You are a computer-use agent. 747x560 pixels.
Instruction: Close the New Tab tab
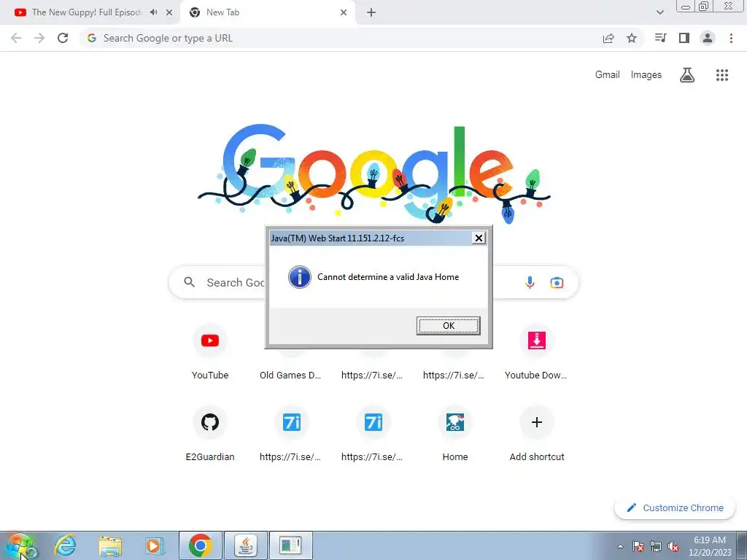click(x=344, y=12)
